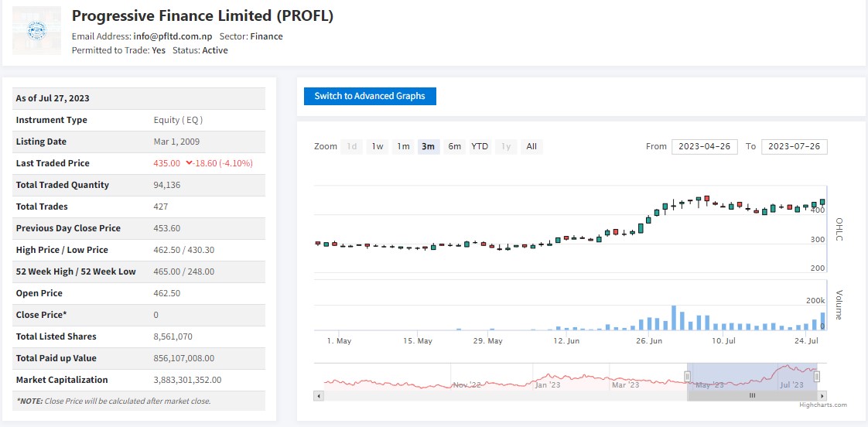
Task: Click the left navigator range handle
Action: pos(687,377)
